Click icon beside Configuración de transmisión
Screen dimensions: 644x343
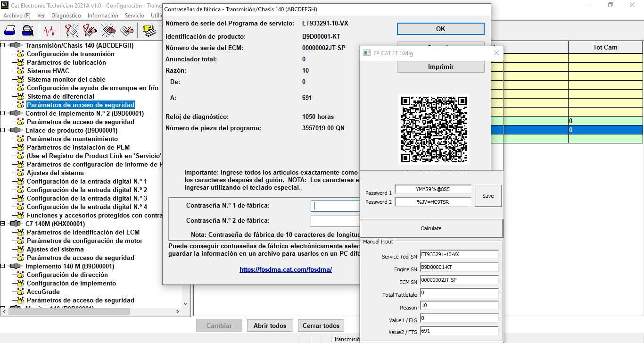20,54
